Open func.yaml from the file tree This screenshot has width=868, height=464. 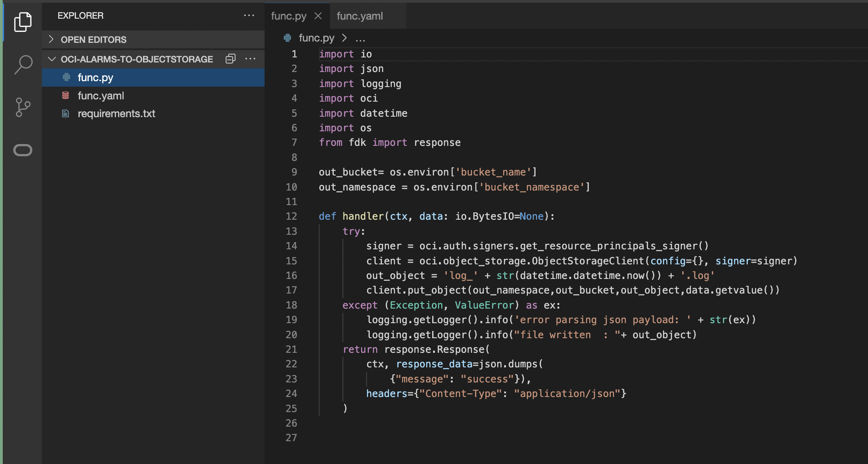click(x=101, y=96)
